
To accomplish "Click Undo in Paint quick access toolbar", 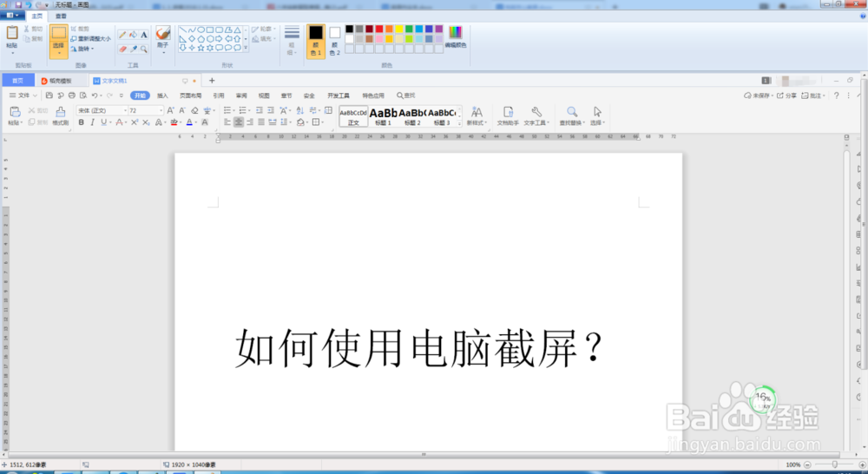I will point(29,4).
